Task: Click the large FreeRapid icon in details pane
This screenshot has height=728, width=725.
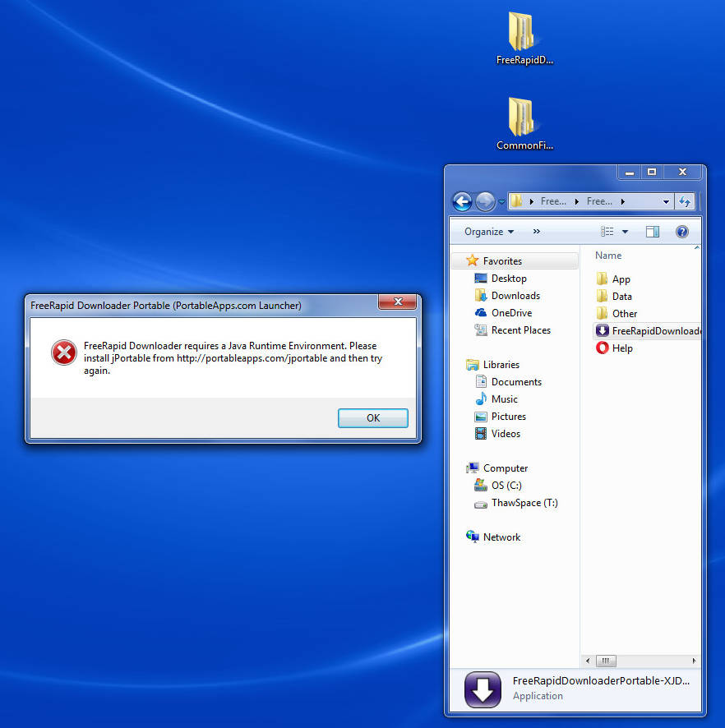Action: 483,690
